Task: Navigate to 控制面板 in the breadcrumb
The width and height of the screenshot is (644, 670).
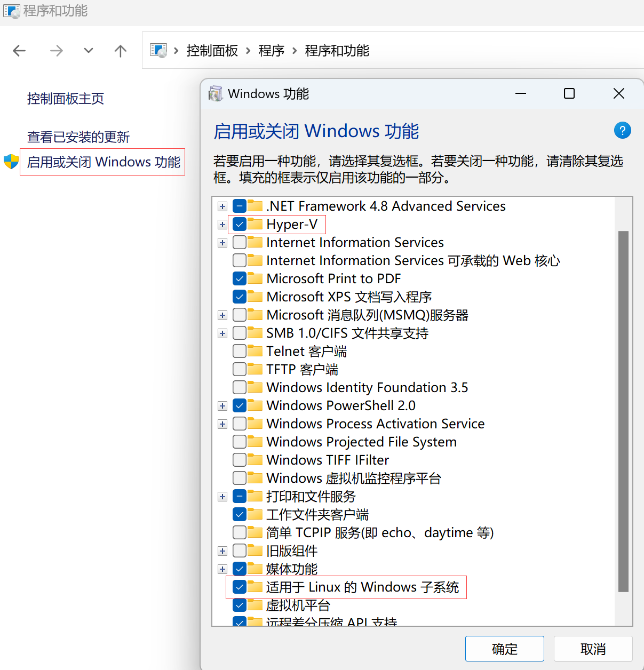Action: pos(212,50)
